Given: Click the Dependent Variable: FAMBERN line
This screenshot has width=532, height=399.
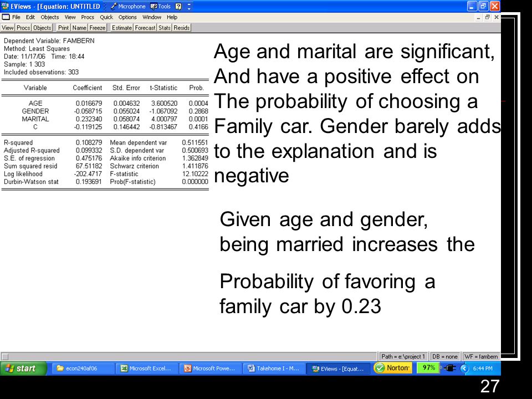Looking at the screenshot, I should coord(49,40).
